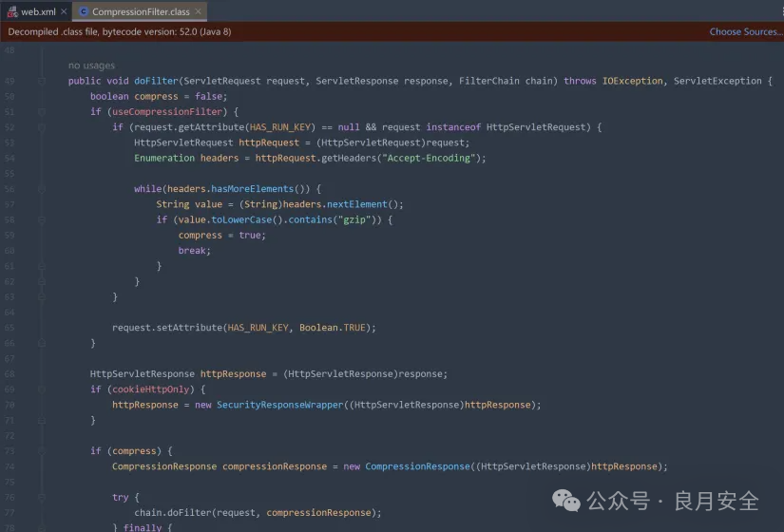The height and width of the screenshot is (532, 784).
Task: Close the CompressionFilter.class tab
Action: [x=198, y=11]
